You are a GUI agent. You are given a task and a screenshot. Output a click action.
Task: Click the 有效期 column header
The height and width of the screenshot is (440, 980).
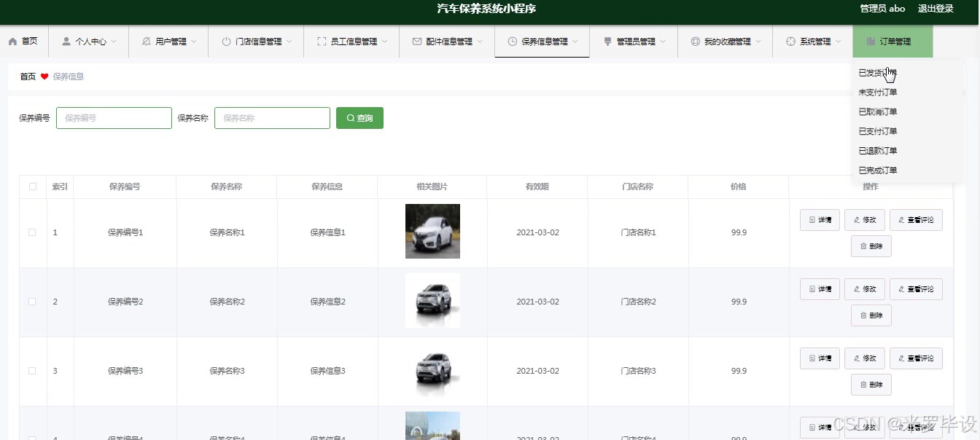[537, 186]
